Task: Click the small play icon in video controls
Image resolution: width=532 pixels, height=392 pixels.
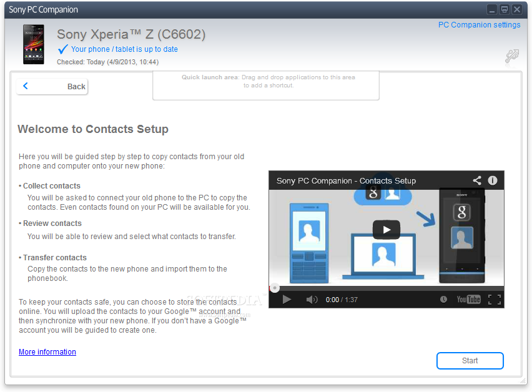Action: pos(287,300)
